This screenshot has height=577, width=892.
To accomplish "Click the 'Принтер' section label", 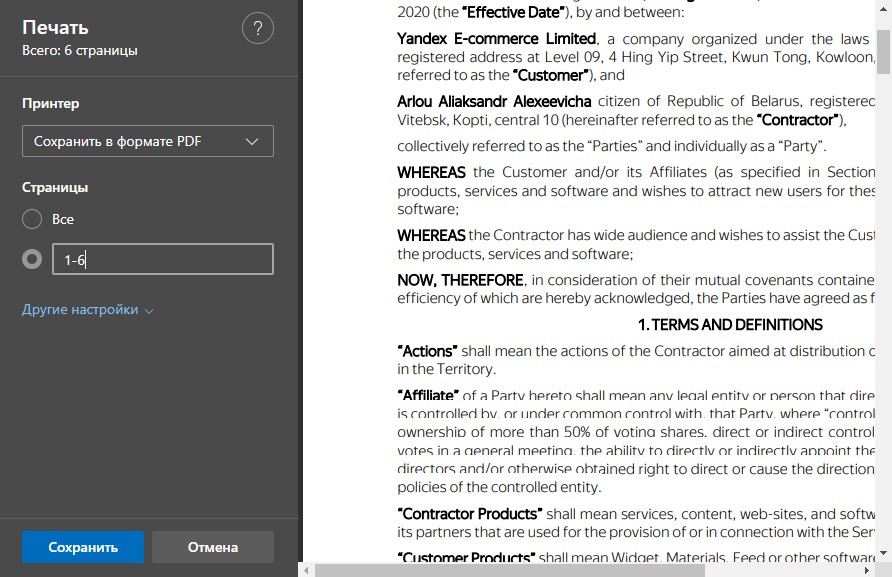I will point(51,104).
